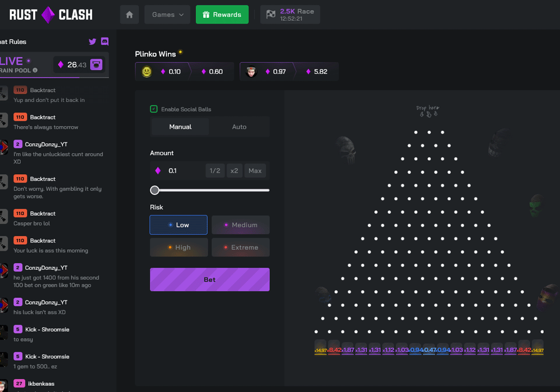Select High risk level
Viewport: 560px width, 392px height.
coord(179,248)
